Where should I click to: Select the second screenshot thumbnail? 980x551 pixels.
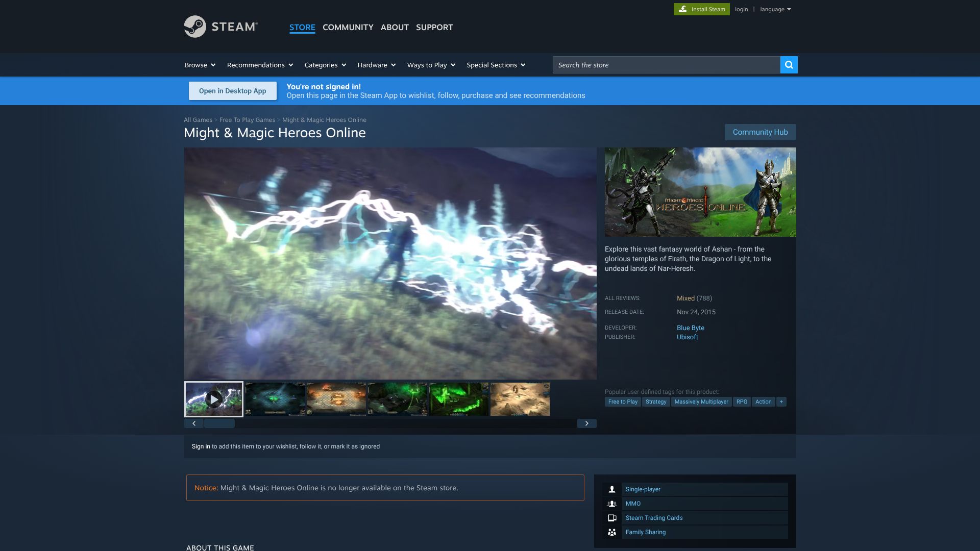[275, 399]
